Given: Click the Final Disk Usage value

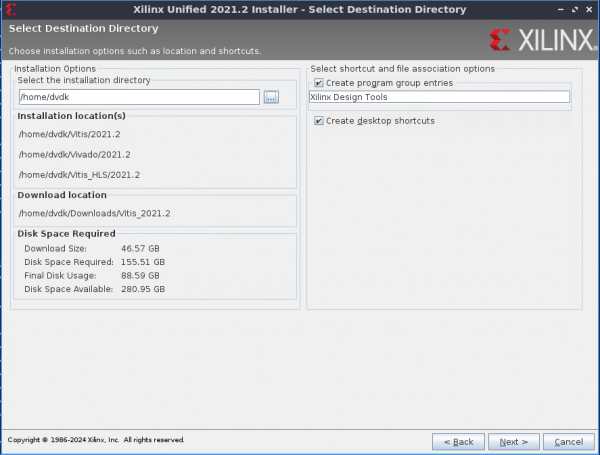Looking at the screenshot, I should pyautogui.click(x=141, y=275).
